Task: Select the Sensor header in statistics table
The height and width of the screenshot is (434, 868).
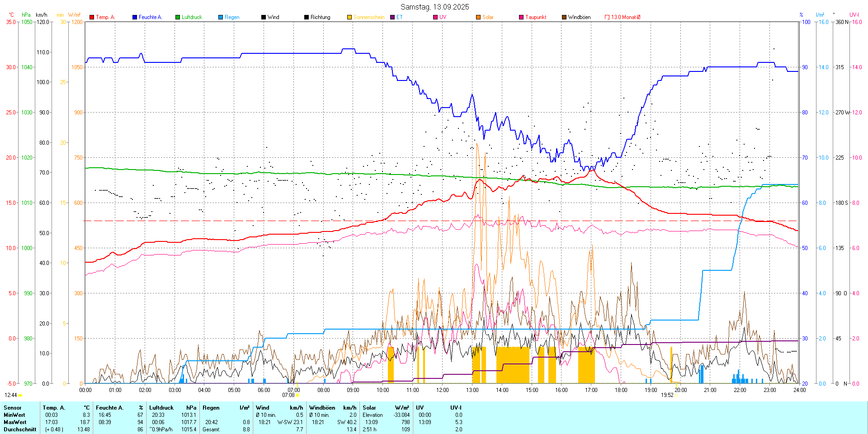Action: [13, 408]
